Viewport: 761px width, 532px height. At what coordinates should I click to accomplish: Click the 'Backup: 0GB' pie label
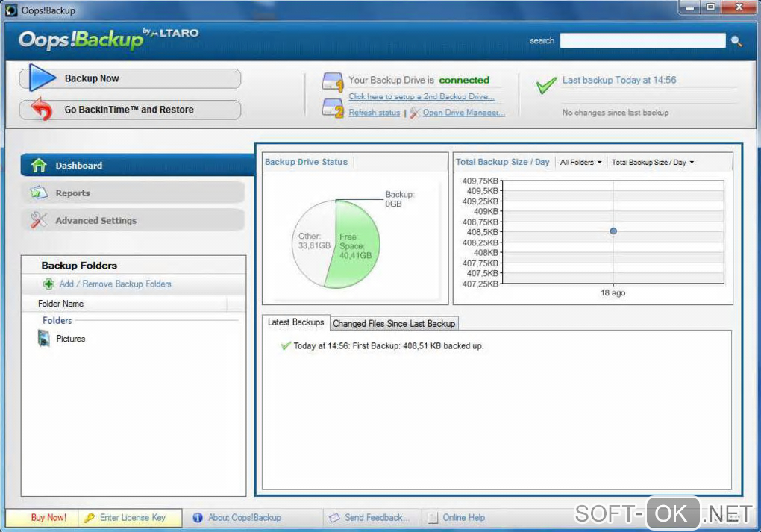pyautogui.click(x=400, y=199)
